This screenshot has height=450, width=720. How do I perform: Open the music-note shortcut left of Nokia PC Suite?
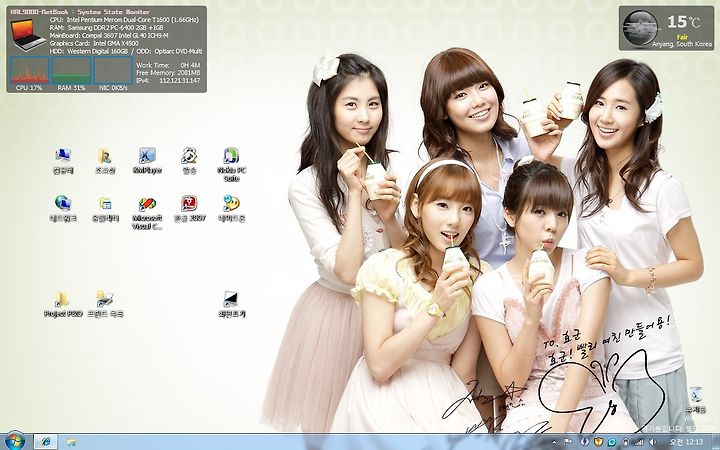pos(189,160)
